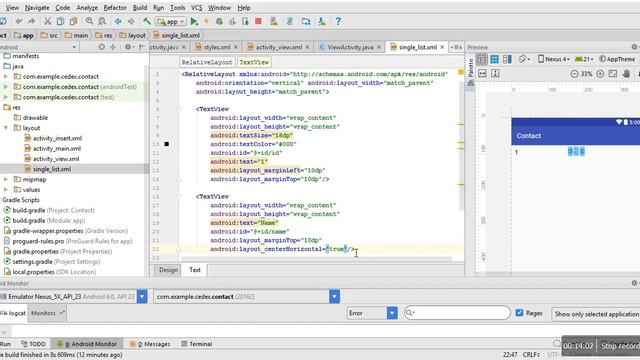The image size is (640, 360).
Task: Open the TODO tool window button
Action: pyautogui.click(x=33, y=344)
